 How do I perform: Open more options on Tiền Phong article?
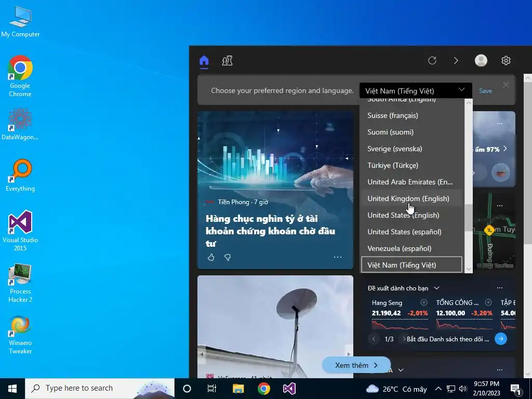tap(338, 257)
